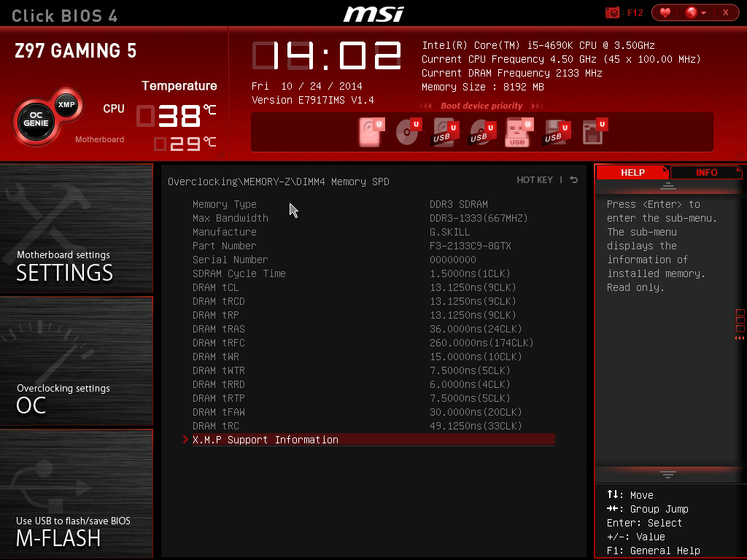Switch to the INFO tab
Screen dimensions: 747x560
706,172
